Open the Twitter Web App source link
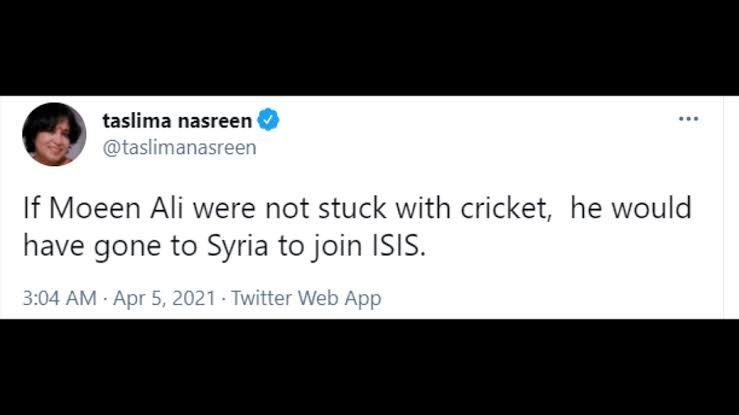The height and width of the screenshot is (415, 739). [x=306, y=298]
